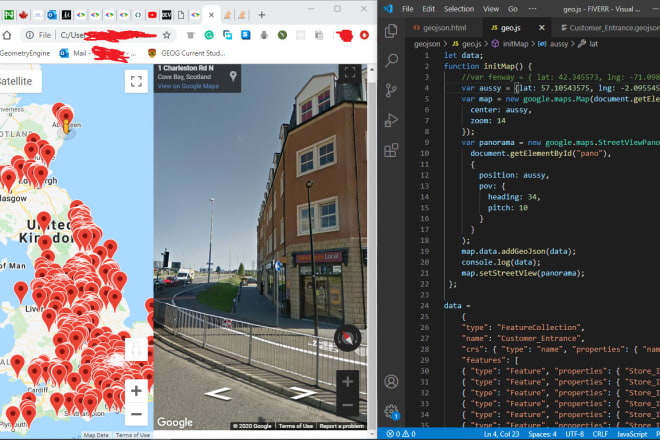Open the YouTube browser tab

tap(152, 15)
